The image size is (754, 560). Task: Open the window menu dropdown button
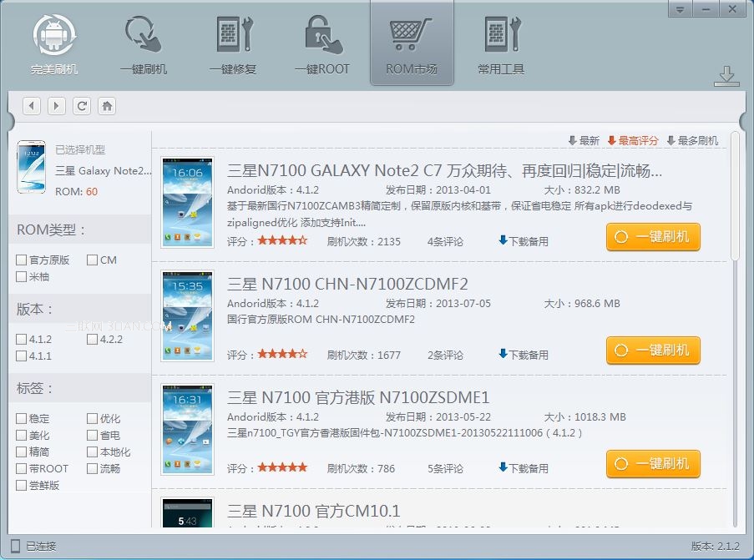680,9
